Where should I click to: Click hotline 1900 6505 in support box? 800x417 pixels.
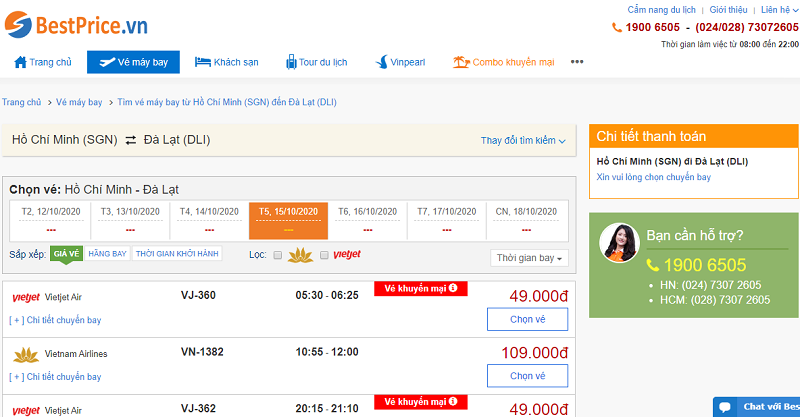(x=705, y=265)
